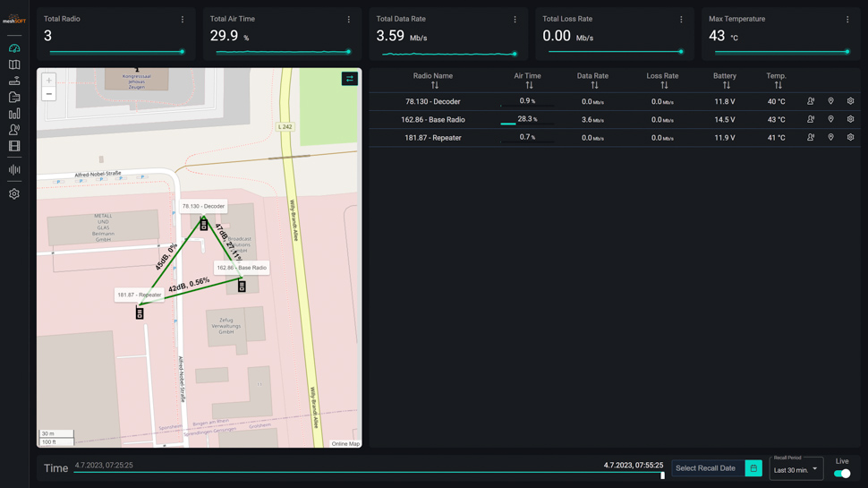Locate 162.86 - Base Radio with pin icon
868x488 pixels.
830,119
